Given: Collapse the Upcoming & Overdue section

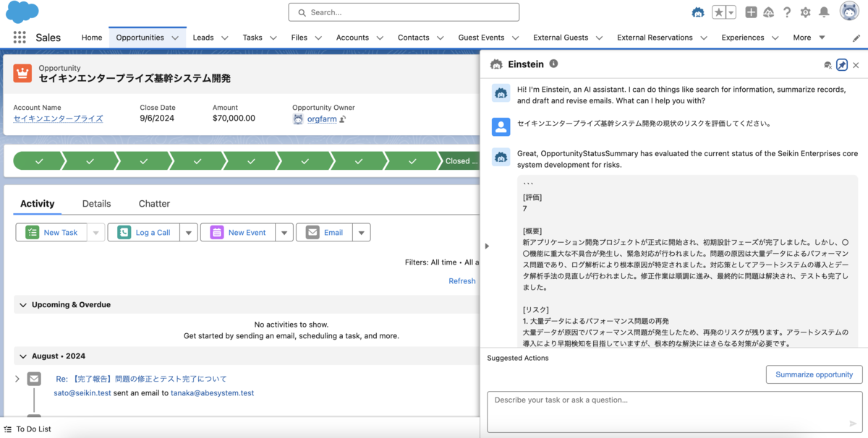Looking at the screenshot, I should pyautogui.click(x=23, y=305).
